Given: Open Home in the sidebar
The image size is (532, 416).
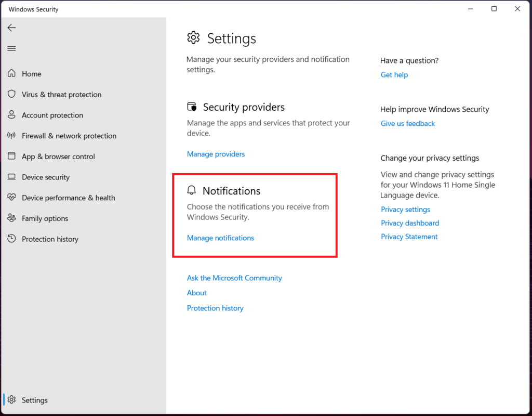Looking at the screenshot, I should (32, 74).
